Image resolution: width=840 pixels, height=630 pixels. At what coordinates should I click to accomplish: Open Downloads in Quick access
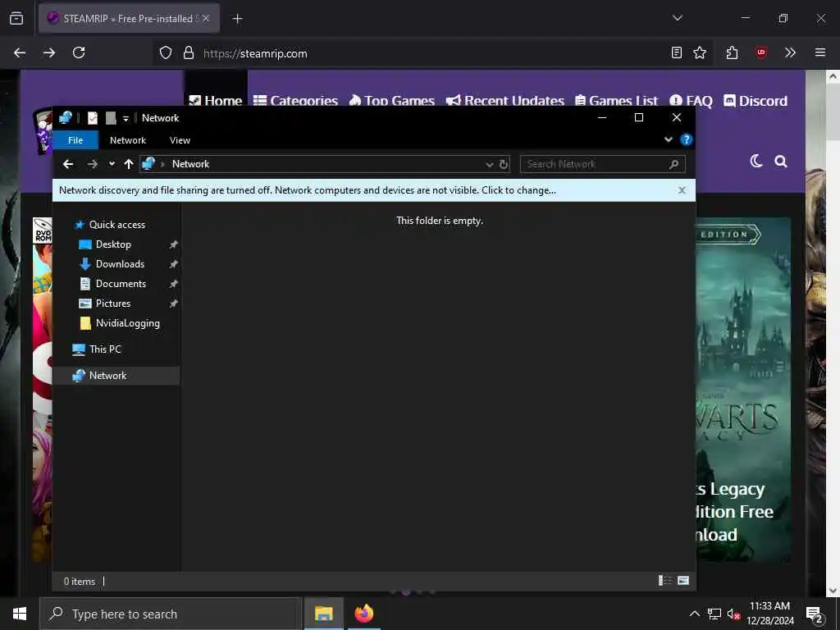120,264
